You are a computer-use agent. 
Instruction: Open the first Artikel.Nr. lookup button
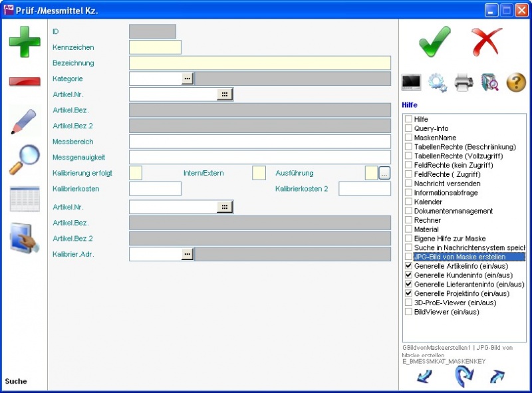pyautogui.click(x=225, y=94)
